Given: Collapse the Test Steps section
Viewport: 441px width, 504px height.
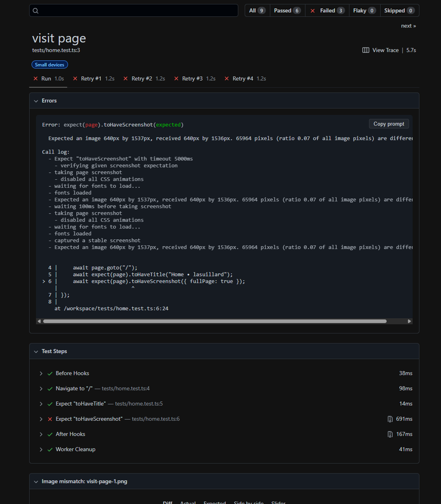Looking at the screenshot, I should click(36, 351).
